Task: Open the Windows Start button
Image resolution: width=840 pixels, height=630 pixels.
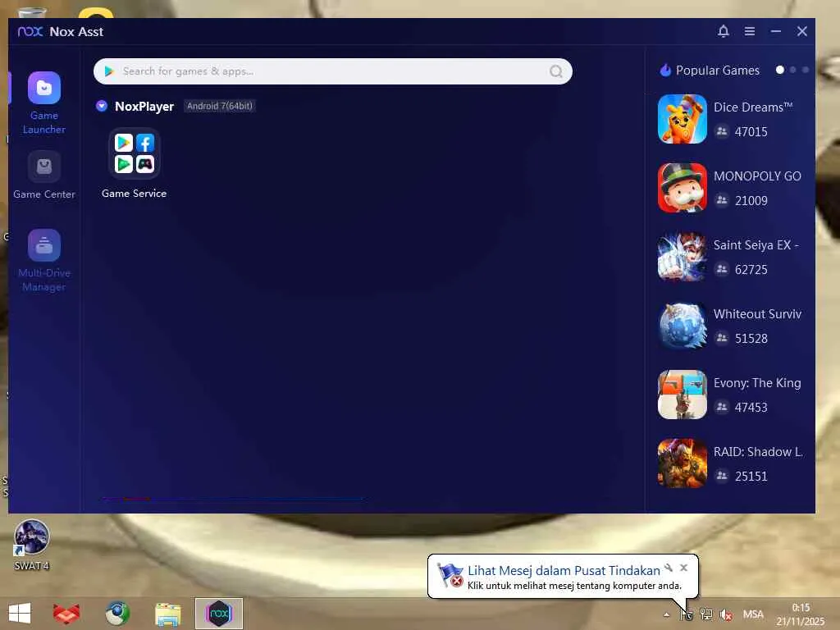Action: 20,614
